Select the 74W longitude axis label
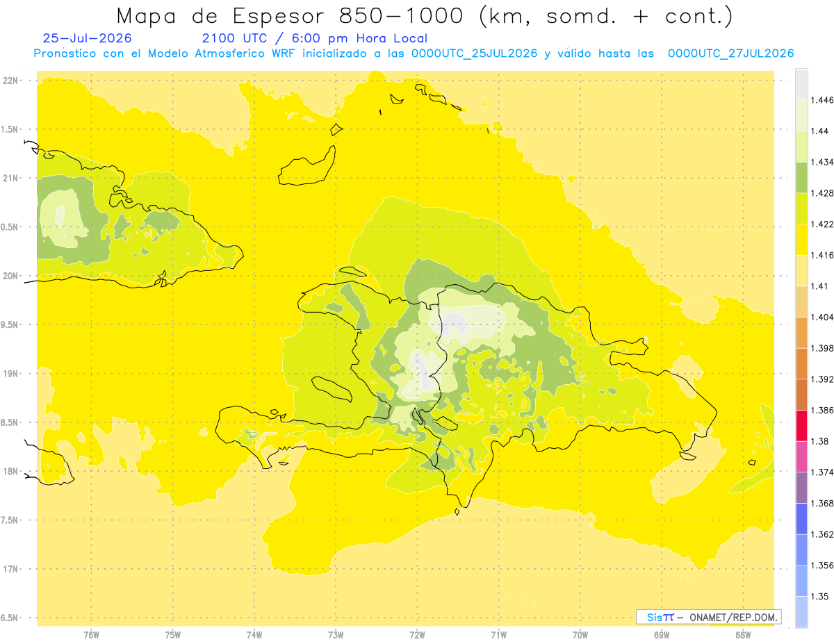The image size is (834, 644). tap(254, 634)
